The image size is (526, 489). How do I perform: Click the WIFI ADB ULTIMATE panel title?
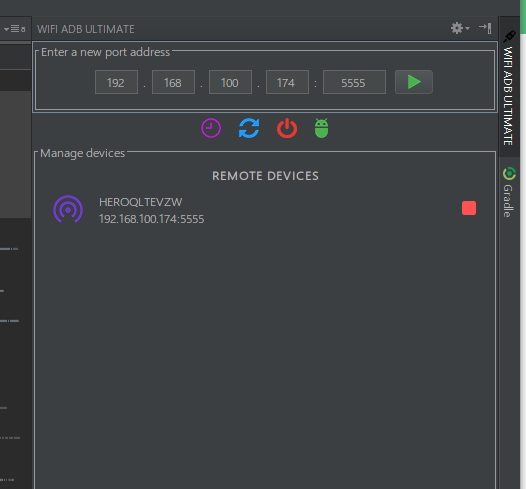(x=86, y=29)
